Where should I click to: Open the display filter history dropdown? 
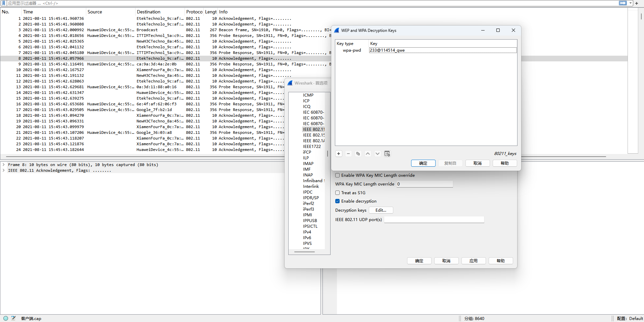(x=631, y=3)
